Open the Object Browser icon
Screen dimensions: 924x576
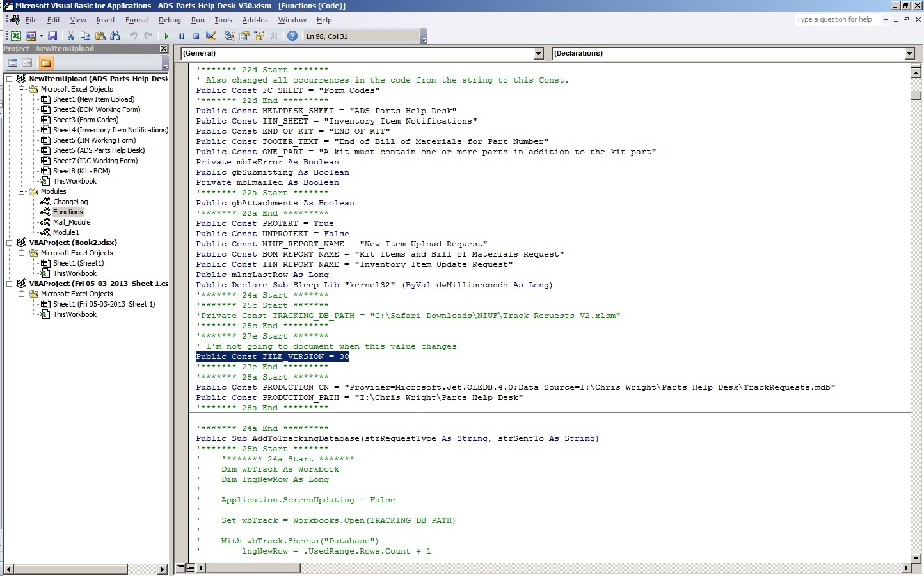(259, 36)
